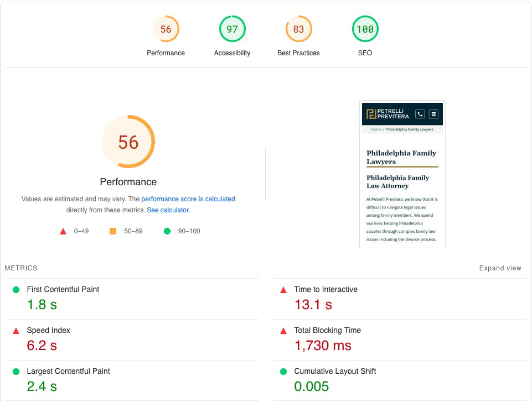Image resolution: width=532 pixels, height=402 pixels.
Task: Click the 'Cumulative Layout Shift' metric label
Action: [x=335, y=372]
